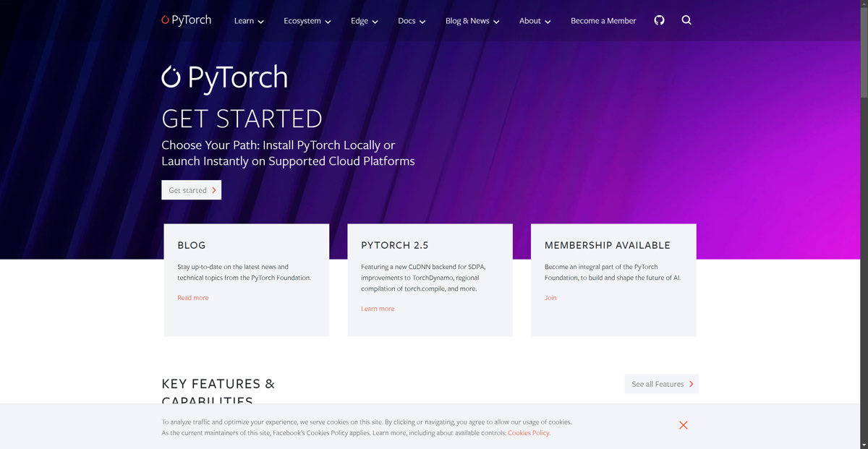Click the MEMBERSHIP AVAILABLE card heading
This screenshot has width=868, height=449.
(x=608, y=245)
